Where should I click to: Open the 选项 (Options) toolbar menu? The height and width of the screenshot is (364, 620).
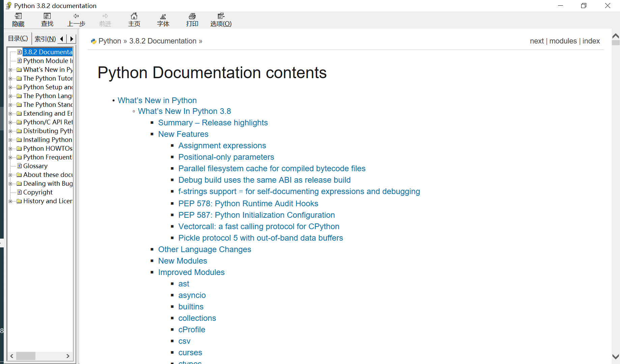click(221, 20)
